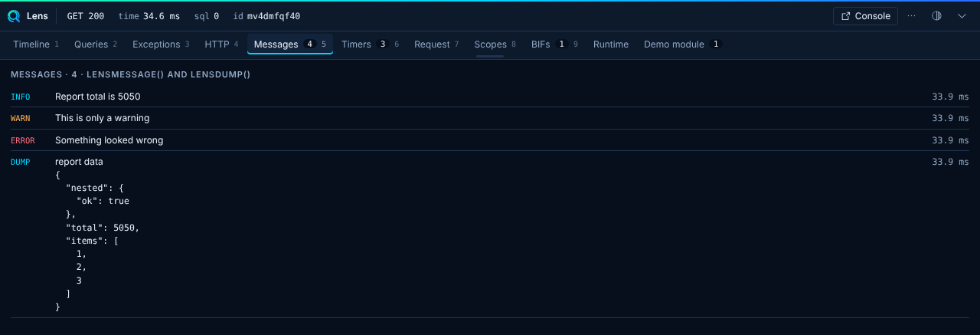Click the sql 0 counter
Image resolution: width=980 pixels, height=335 pixels.
207,16
